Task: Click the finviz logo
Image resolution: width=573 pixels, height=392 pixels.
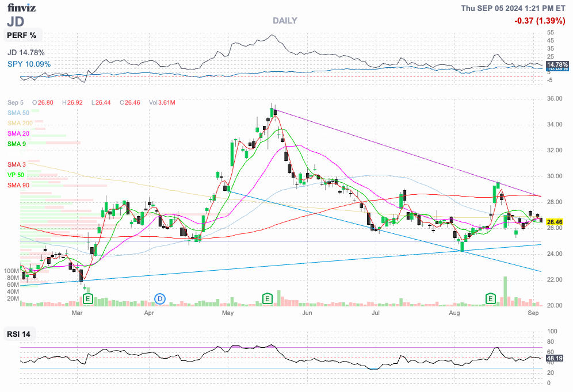Action: pos(21,7)
